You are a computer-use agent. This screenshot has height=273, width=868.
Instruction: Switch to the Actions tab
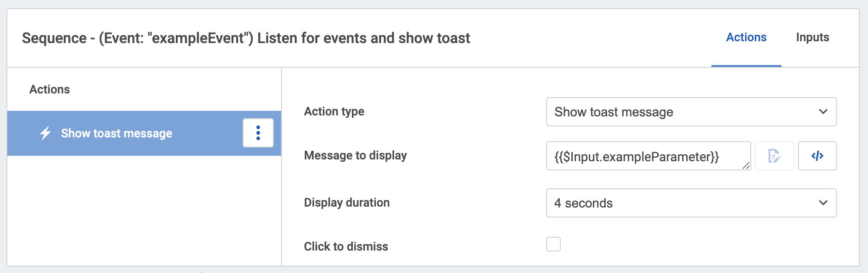(x=746, y=37)
